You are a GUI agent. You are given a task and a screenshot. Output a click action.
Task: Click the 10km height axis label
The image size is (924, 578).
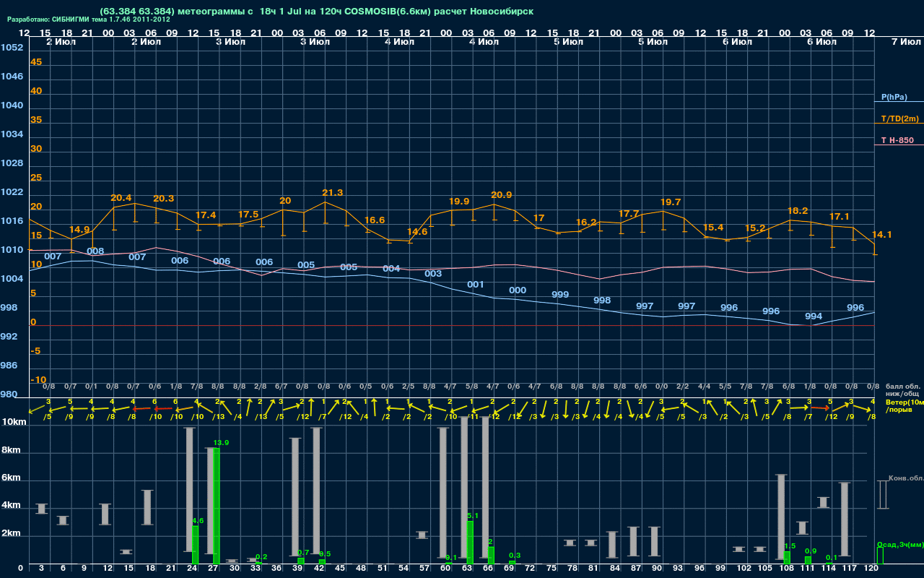[12, 422]
